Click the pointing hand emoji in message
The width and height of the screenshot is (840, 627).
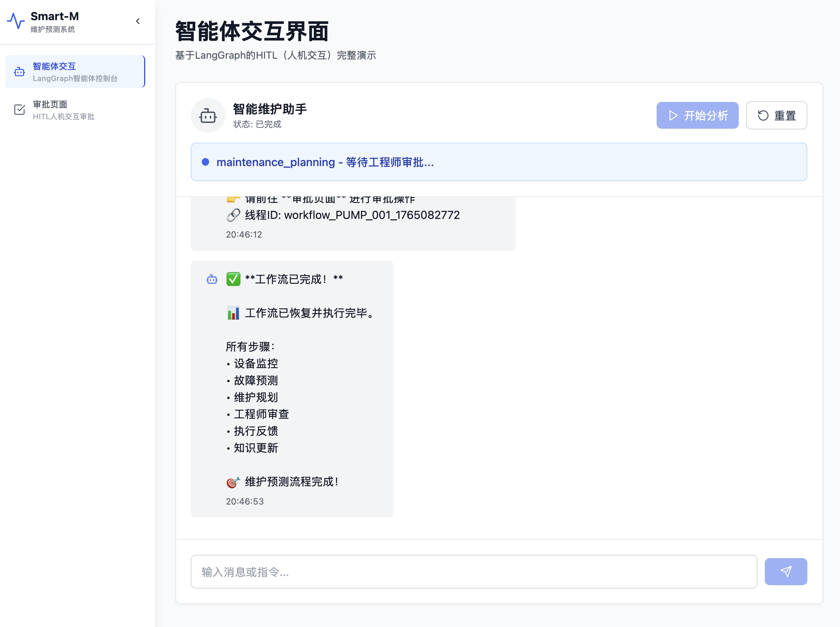(233, 199)
